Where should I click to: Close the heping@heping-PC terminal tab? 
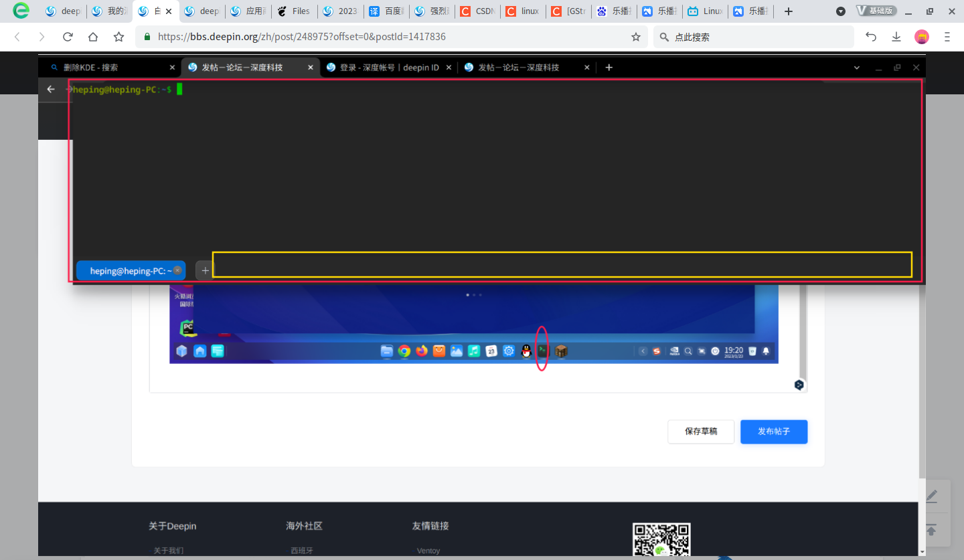pos(177,270)
